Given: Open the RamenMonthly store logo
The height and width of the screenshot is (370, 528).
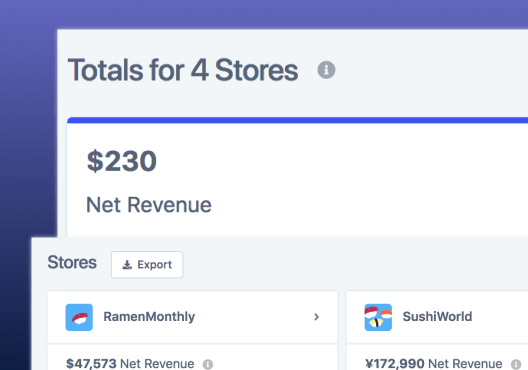Looking at the screenshot, I should [79, 317].
